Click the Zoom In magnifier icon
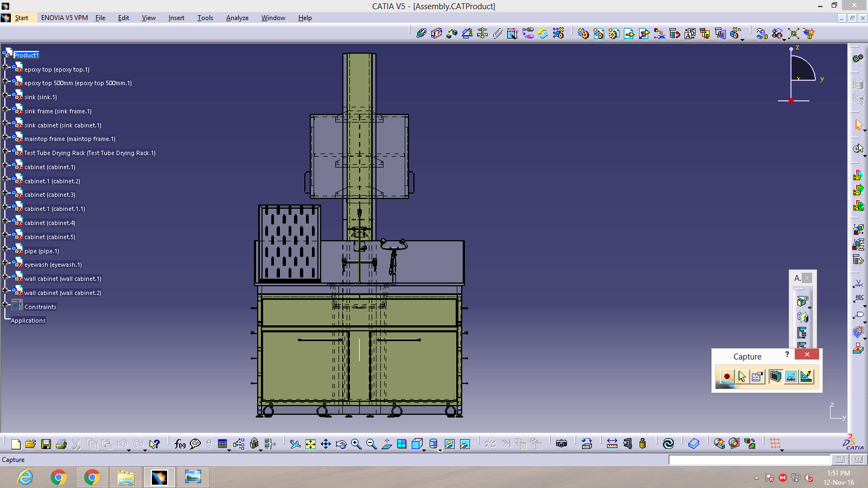This screenshot has height=488, width=868. click(x=356, y=444)
